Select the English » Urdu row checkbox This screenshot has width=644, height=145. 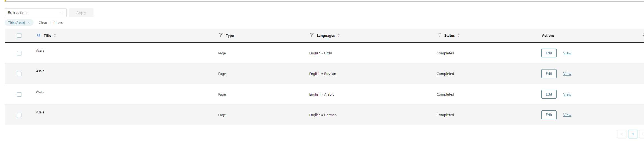(19, 53)
